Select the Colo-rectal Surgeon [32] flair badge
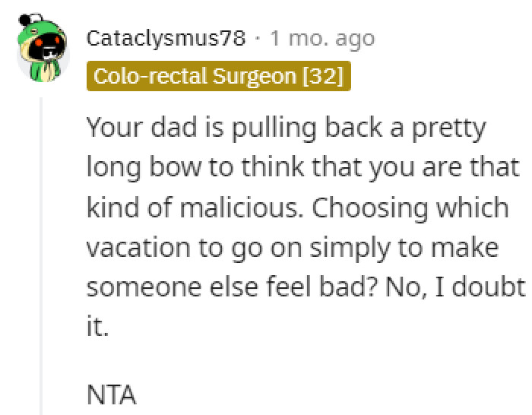Screen dimensions: 532x415 click(219, 76)
